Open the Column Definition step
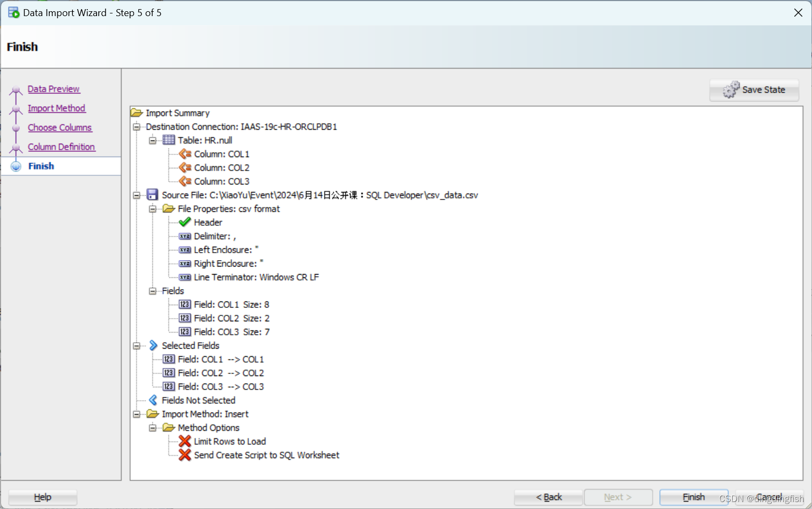Viewport: 812px width, 509px height. tap(61, 146)
